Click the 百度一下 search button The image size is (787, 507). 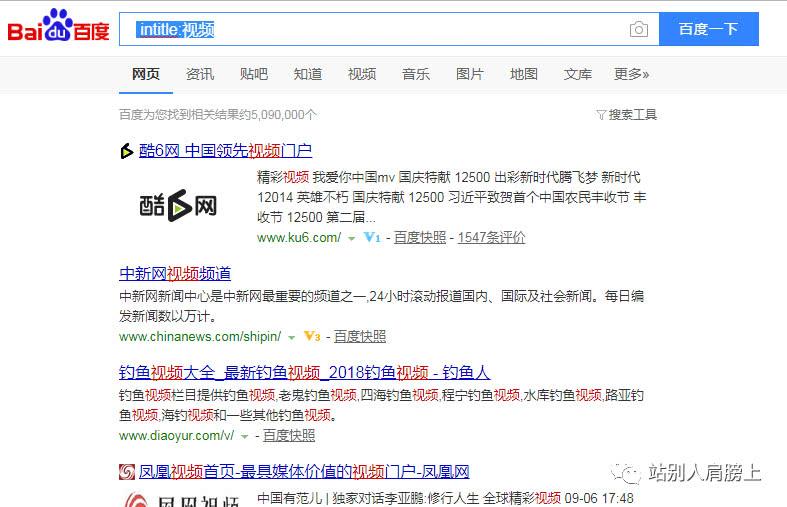pos(709,29)
